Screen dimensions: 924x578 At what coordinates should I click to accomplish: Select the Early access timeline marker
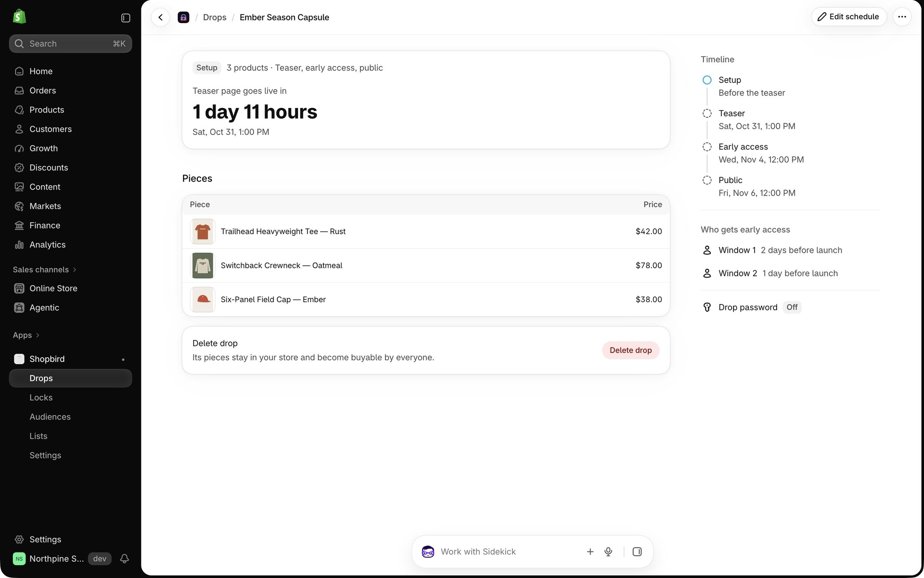707,147
